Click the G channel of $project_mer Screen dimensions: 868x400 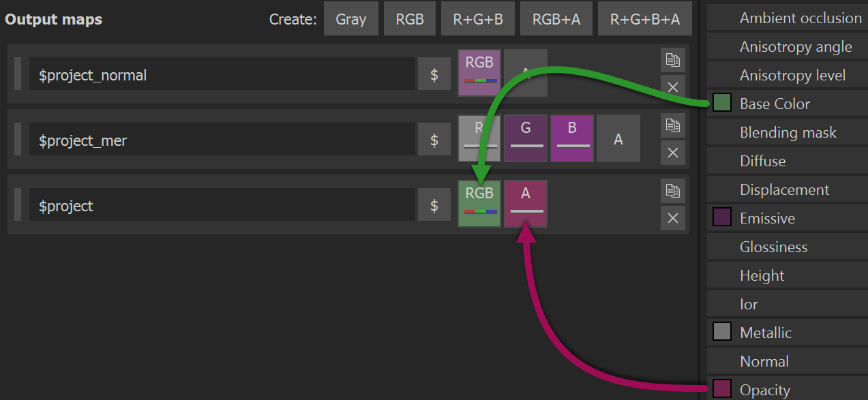[x=526, y=138]
